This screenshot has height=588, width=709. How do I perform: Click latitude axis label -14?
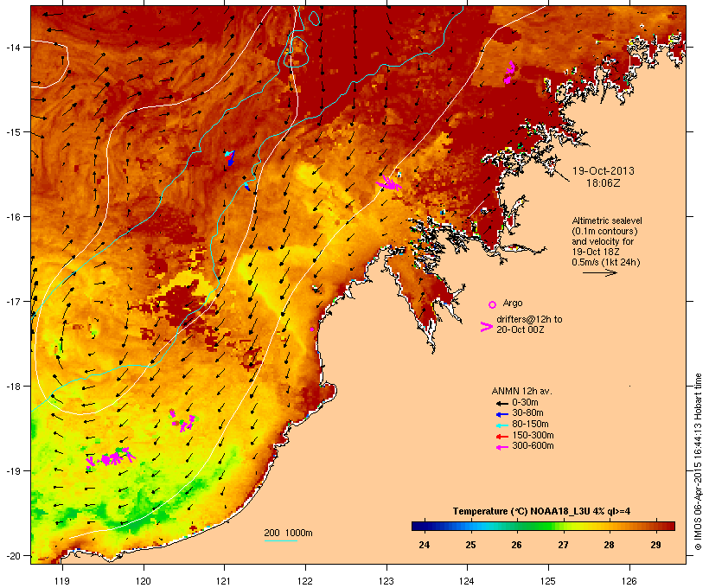(13, 47)
